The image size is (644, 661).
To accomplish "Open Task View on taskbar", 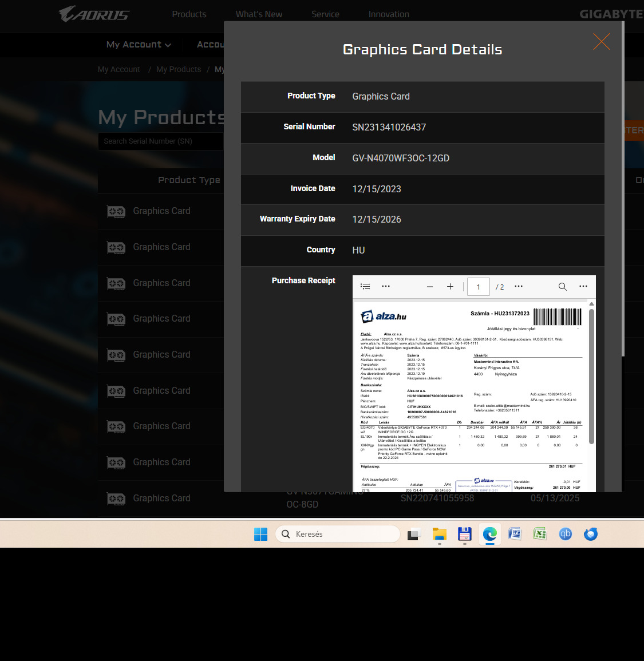I will coord(414,534).
